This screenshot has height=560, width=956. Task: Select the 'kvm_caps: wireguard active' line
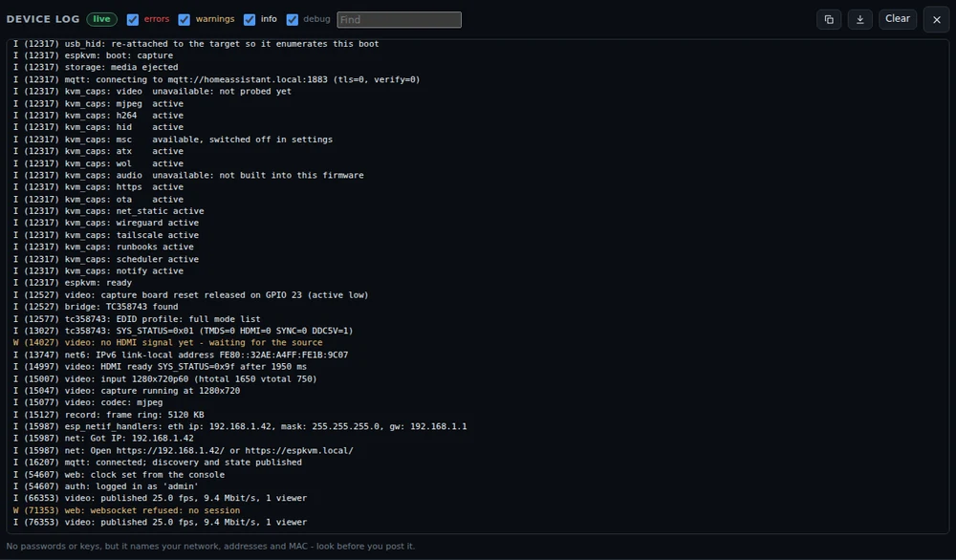(x=105, y=223)
